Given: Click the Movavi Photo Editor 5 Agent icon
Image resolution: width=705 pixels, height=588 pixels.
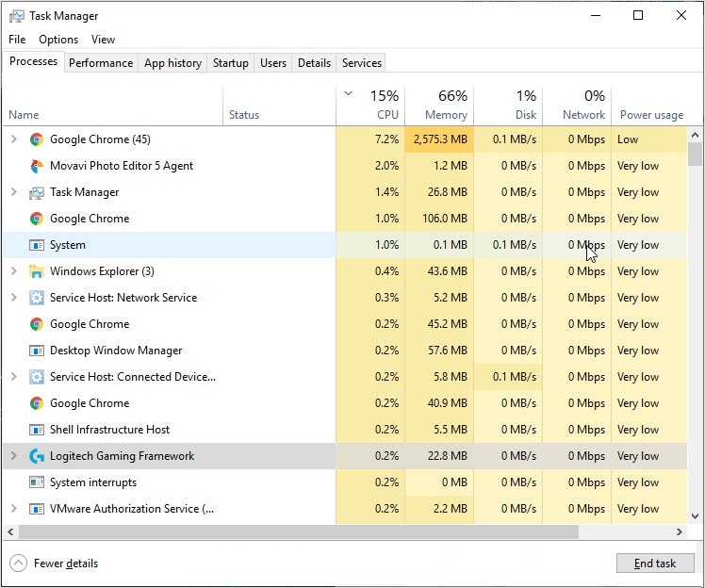Looking at the screenshot, I should pyautogui.click(x=37, y=166).
